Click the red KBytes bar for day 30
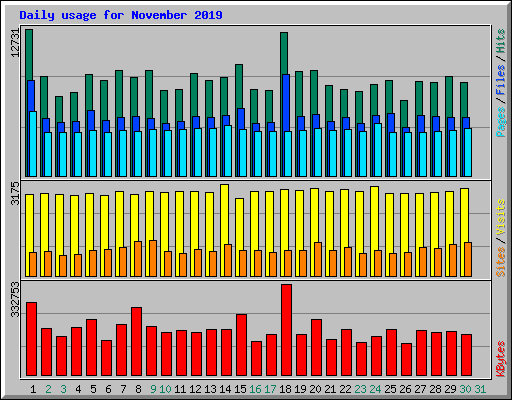 466,355
